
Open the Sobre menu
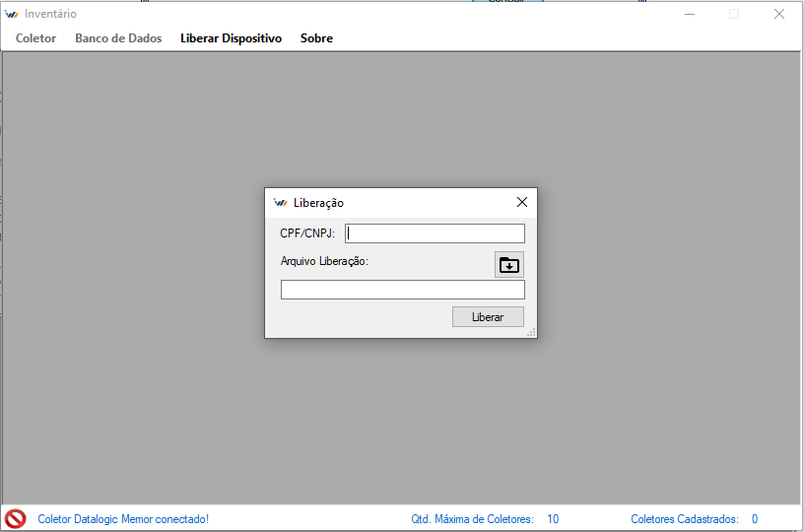(316, 38)
